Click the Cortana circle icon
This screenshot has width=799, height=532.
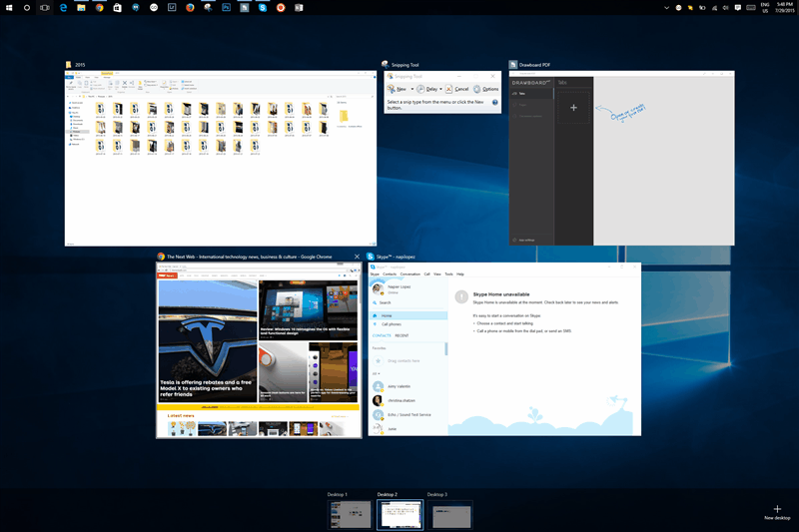(x=27, y=8)
